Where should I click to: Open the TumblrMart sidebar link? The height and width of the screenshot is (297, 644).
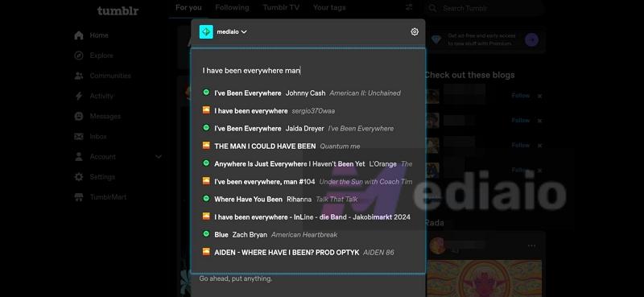pyautogui.click(x=108, y=197)
